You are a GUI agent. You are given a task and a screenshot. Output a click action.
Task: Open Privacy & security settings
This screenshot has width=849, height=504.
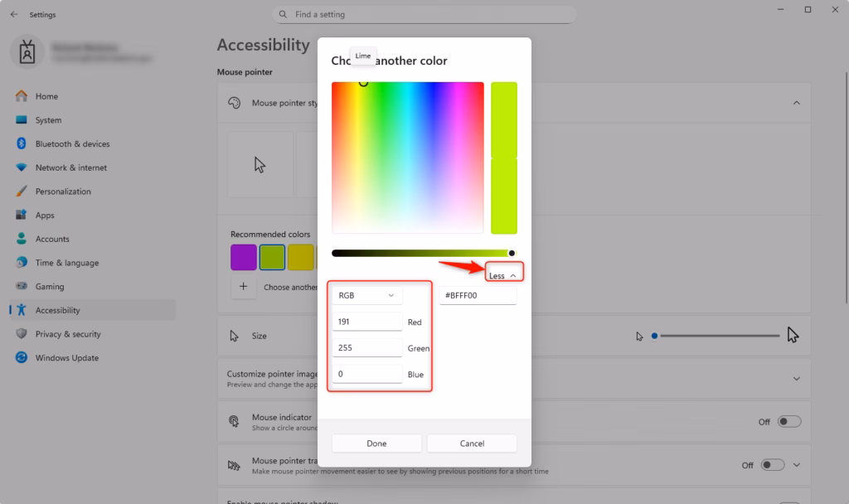[x=67, y=334]
